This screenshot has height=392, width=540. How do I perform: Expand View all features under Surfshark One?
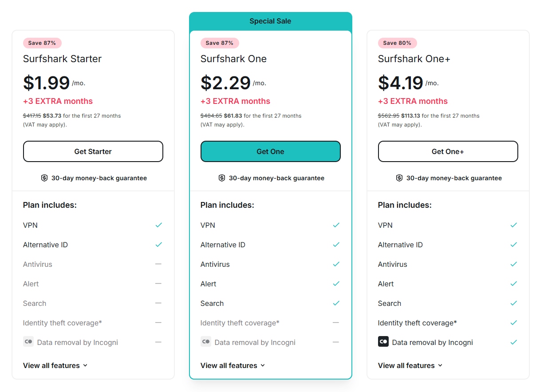coord(233,365)
